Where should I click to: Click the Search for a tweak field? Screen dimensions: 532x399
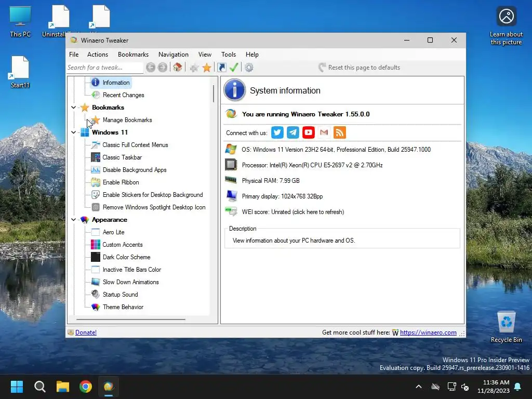pos(105,68)
